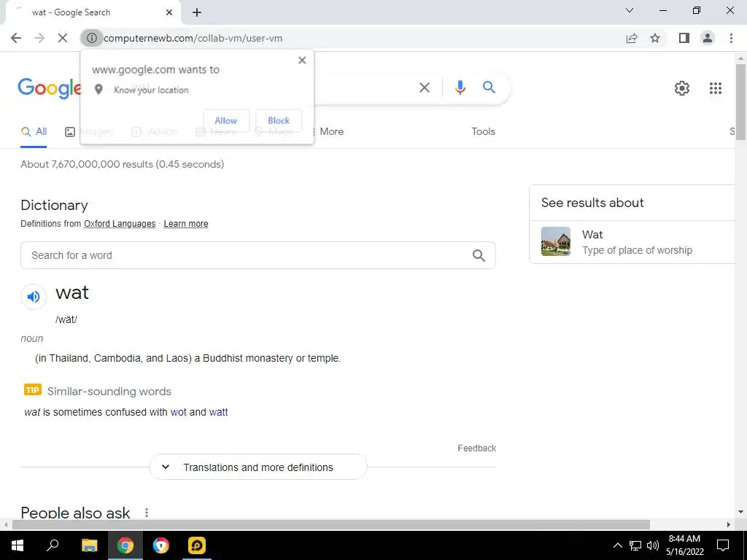This screenshot has width=747, height=560.
Task: Follow the Learn more link
Action: tap(186, 224)
